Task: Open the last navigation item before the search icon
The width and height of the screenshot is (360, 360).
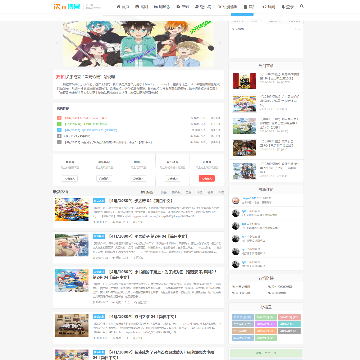Action: [x=287, y=7]
